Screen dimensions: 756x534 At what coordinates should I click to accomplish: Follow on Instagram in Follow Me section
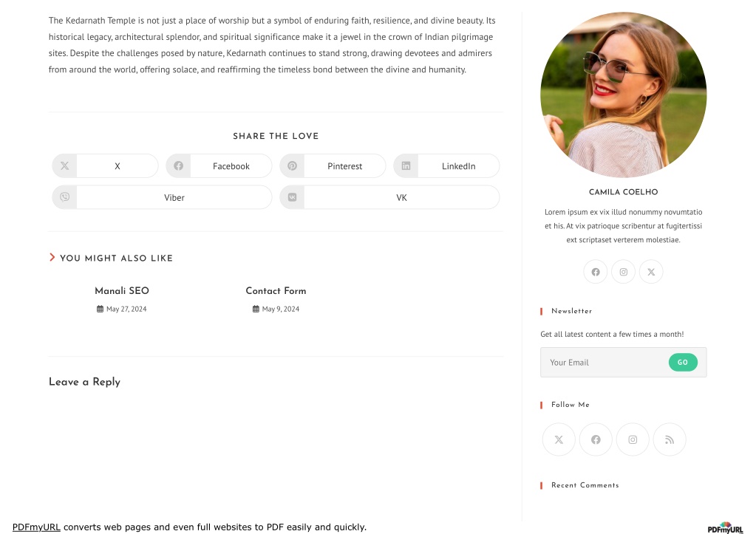633,439
